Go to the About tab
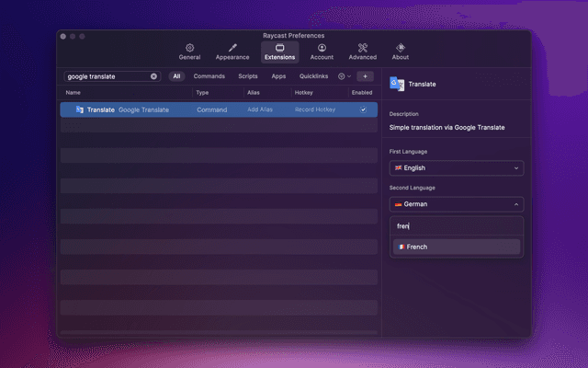 tap(401, 51)
